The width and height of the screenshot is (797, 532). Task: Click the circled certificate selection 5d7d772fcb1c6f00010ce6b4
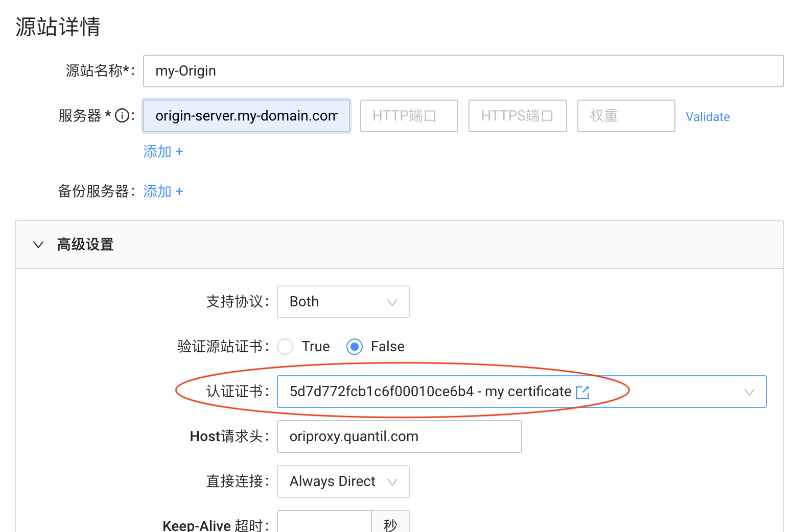point(429,392)
